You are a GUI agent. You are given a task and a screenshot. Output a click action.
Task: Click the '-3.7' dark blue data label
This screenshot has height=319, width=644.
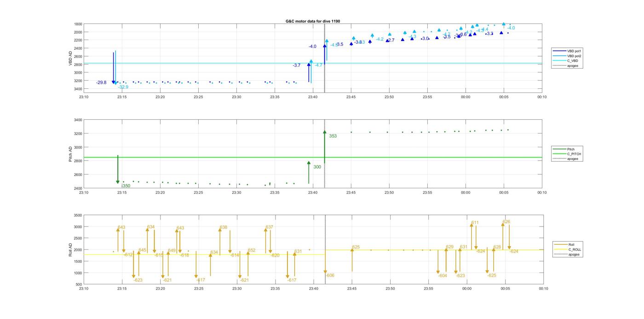click(x=297, y=65)
